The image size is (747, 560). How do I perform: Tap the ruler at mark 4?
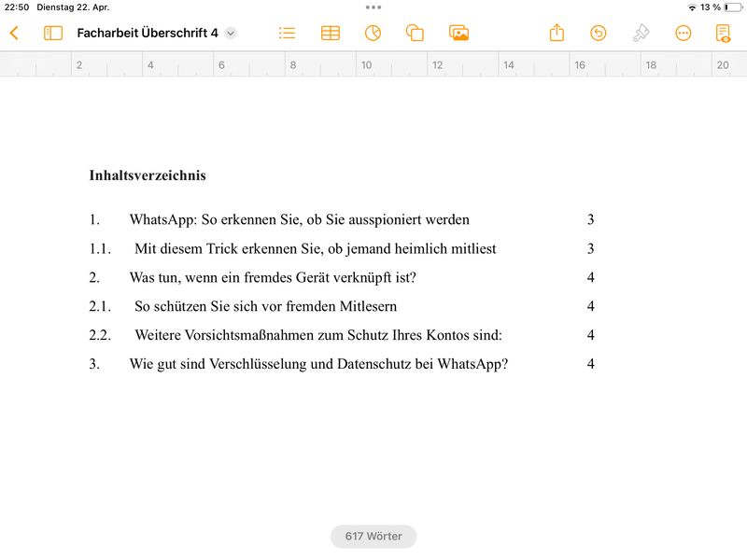click(150, 64)
